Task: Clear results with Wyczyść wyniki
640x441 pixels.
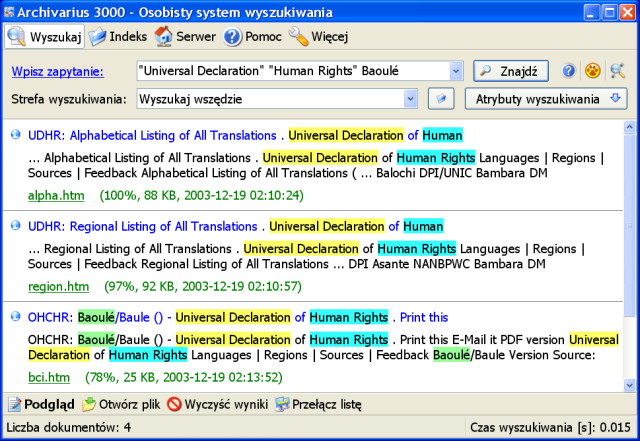Action: pyautogui.click(x=216, y=405)
